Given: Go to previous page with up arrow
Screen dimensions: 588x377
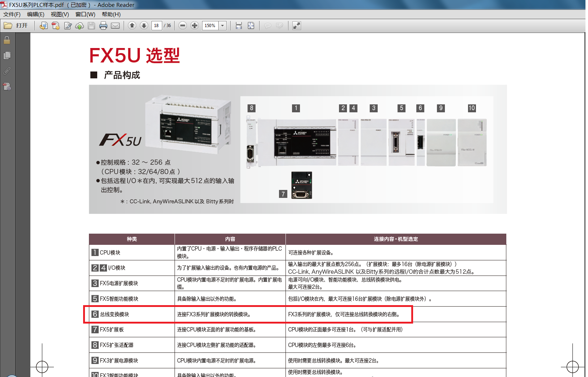Looking at the screenshot, I should click(x=132, y=26).
